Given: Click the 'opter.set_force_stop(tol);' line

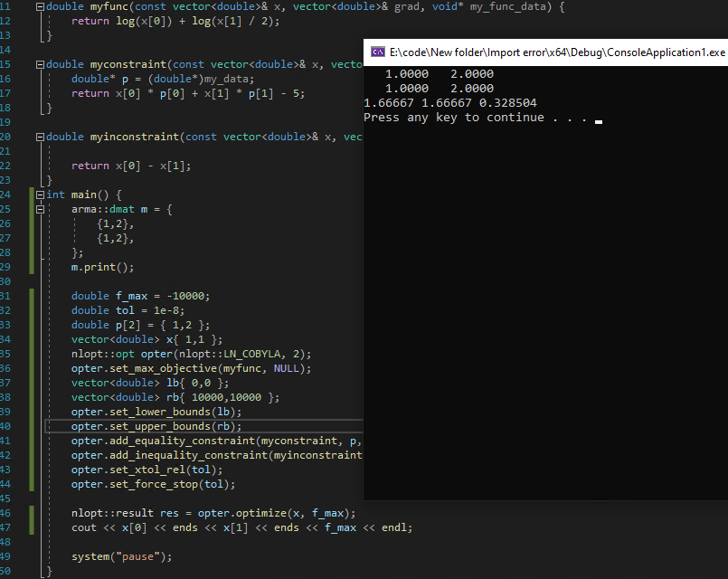Looking at the screenshot, I should tap(153, 484).
